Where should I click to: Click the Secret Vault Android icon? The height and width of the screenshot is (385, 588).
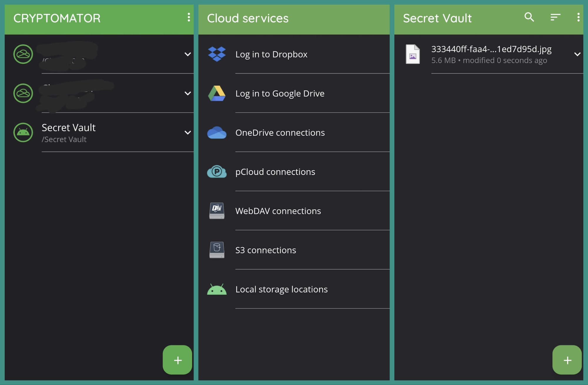[23, 132]
